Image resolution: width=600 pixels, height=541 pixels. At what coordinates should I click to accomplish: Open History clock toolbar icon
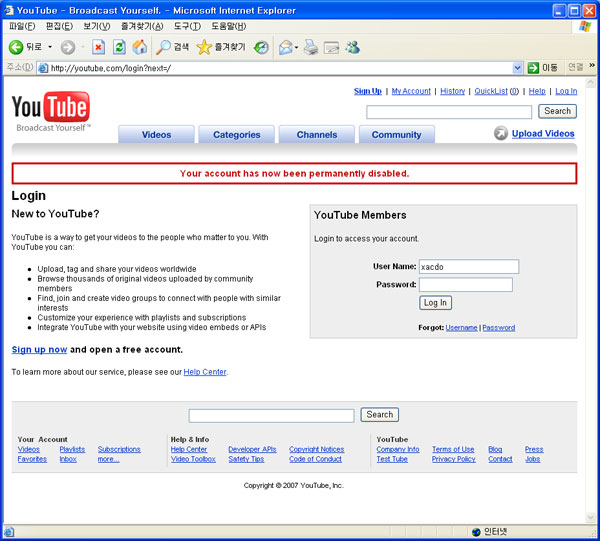(x=261, y=47)
